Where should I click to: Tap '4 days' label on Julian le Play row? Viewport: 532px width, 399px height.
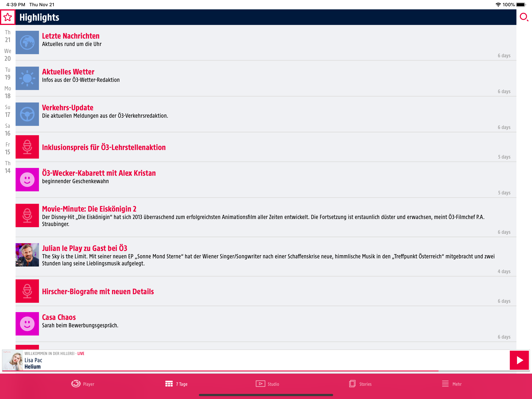(504, 271)
